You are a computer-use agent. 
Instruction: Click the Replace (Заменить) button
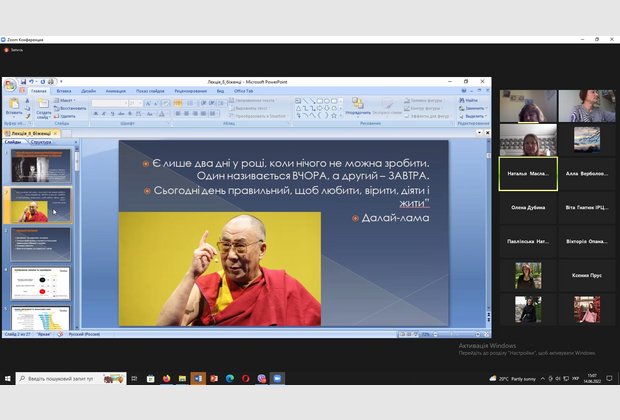473,108
